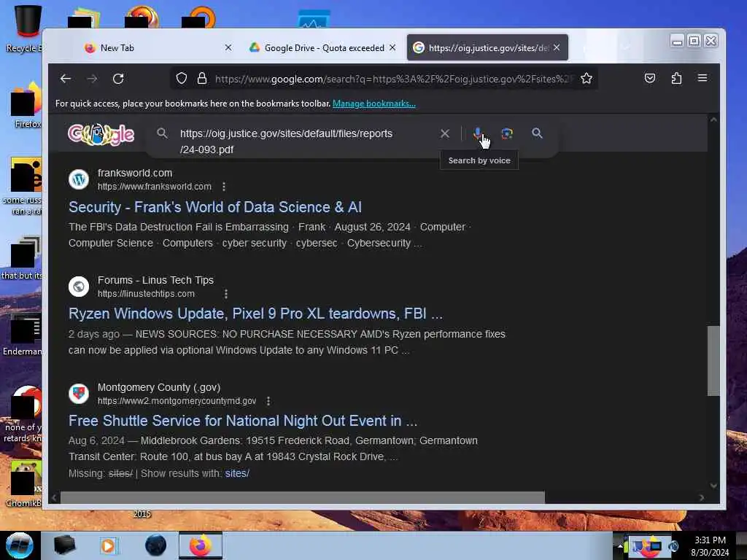The width and height of the screenshot is (747, 560).
Task: Click the vertical scrollbar thumb
Action: (713, 361)
